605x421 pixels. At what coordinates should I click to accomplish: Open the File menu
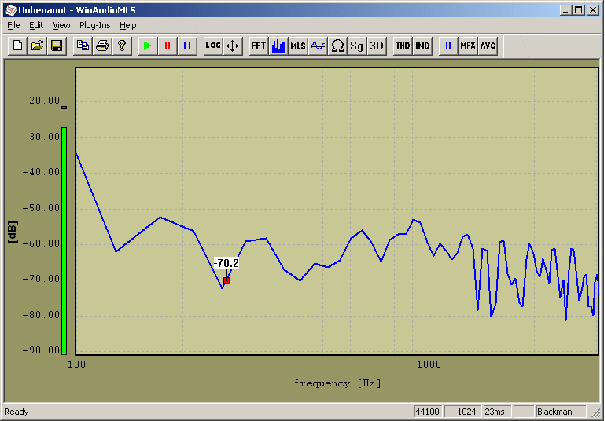pos(13,24)
